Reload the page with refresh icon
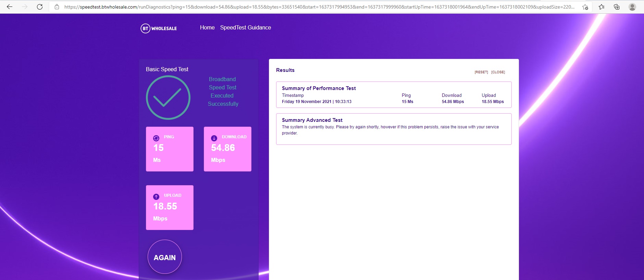 (x=40, y=7)
